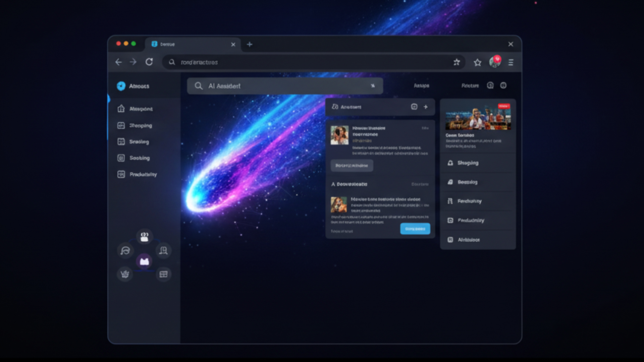The height and width of the screenshot is (362, 644).
Task: Open Shopping in the left sidebar
Action: (141, 126)
